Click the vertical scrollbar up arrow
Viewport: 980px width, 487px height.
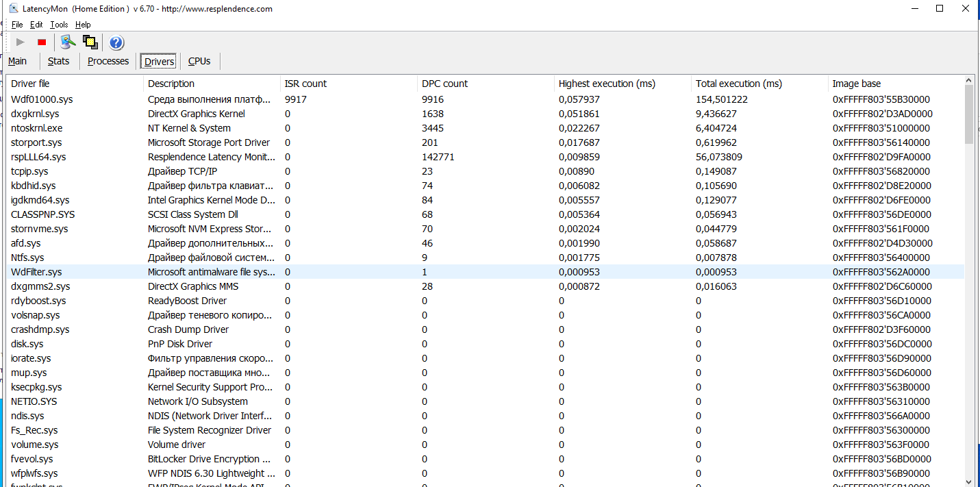pos(969,82)
